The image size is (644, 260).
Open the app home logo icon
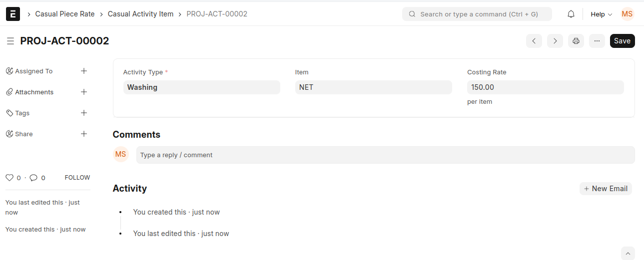[x=13, y=14]
